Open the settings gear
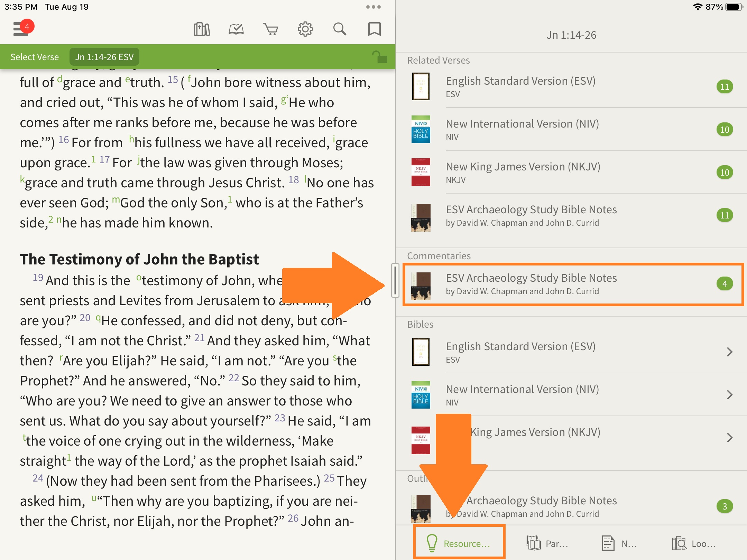The height and width of the screenshot is (560, 747). click(x=305, y=29)
